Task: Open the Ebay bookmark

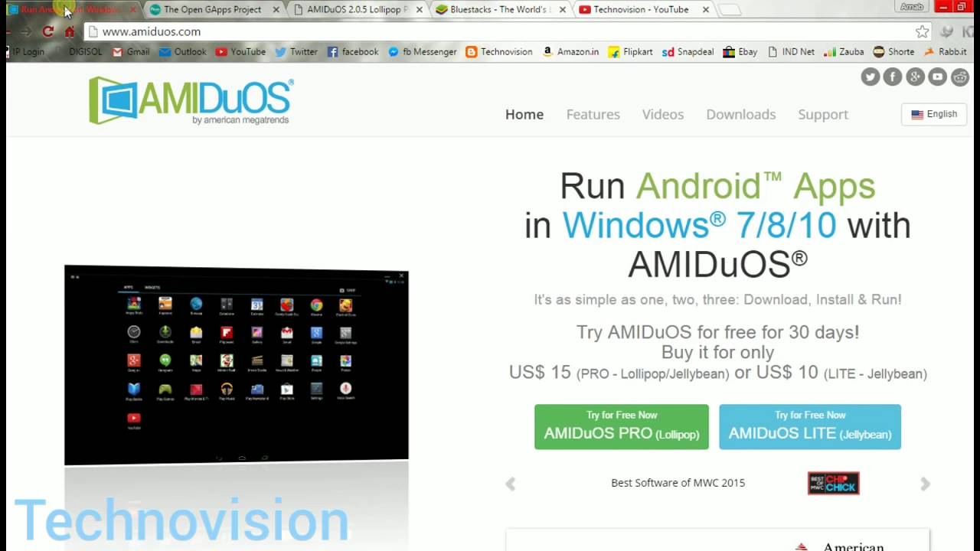Action: 740,51
